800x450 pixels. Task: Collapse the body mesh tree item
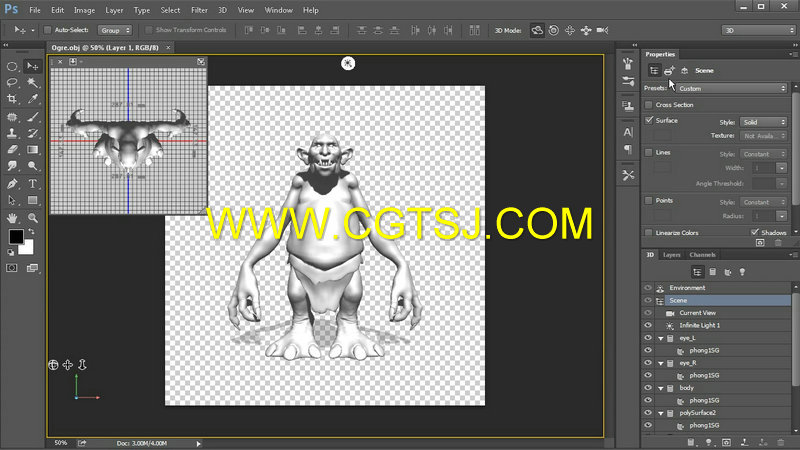click(661, 388)
